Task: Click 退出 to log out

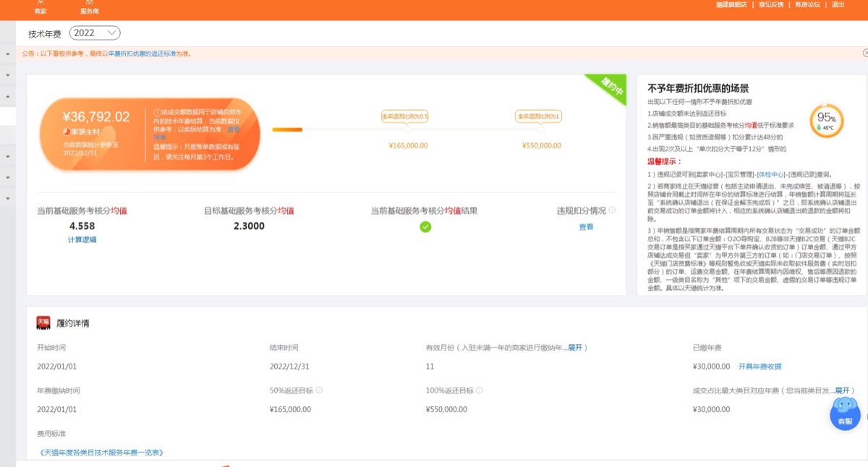Action: coord(838,4)
